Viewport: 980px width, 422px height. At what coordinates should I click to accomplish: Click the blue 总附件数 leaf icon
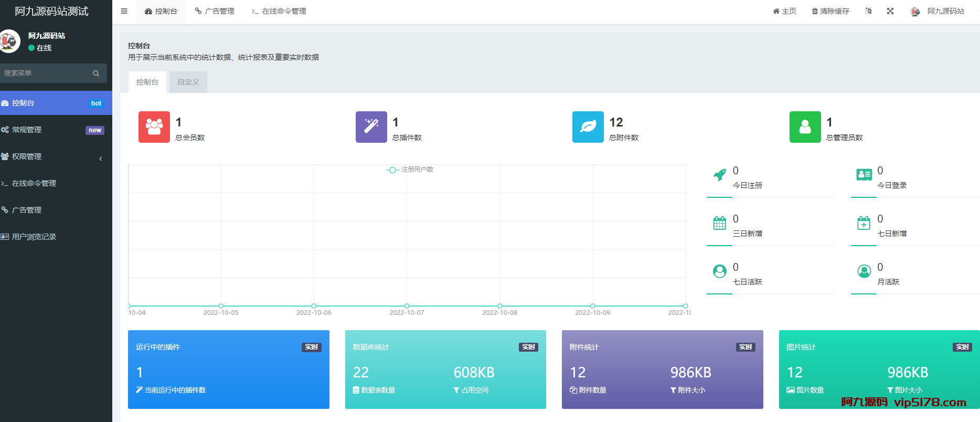coord(588,127)
